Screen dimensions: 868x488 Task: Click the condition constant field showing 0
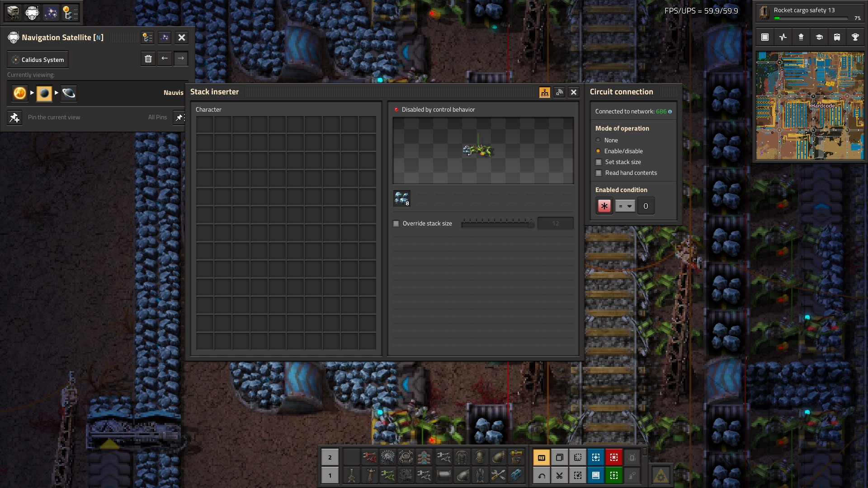646,206
